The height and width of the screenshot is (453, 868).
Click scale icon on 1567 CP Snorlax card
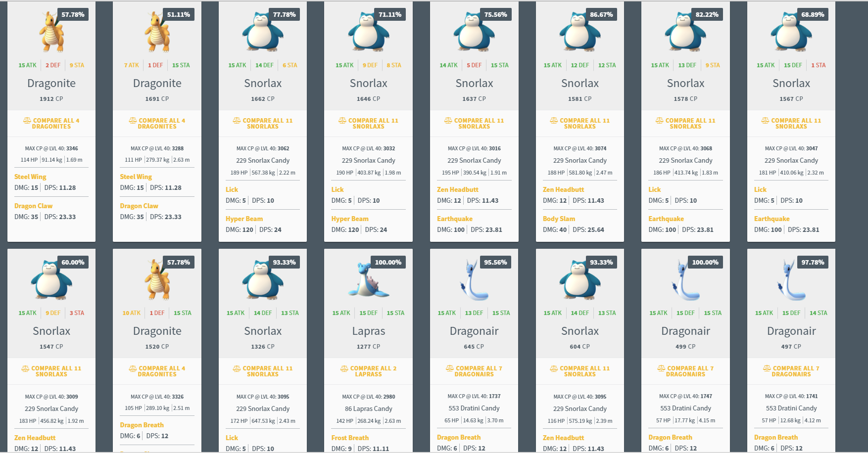click(765, 121)
